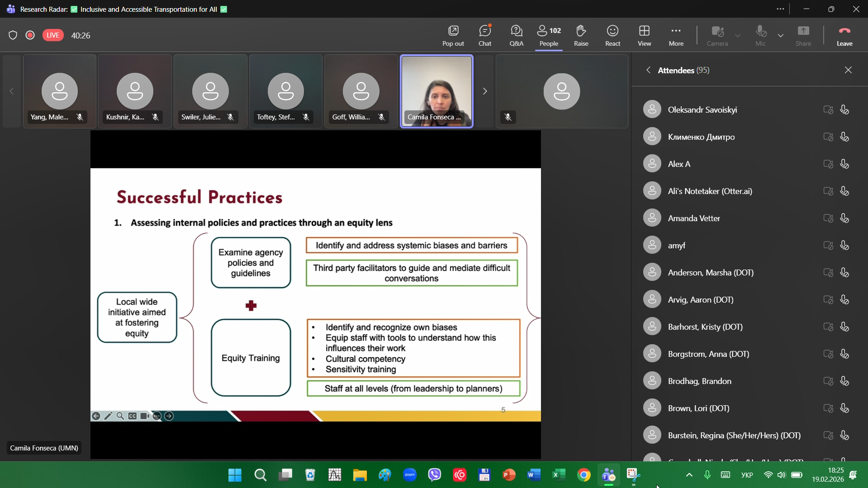Image resolution: width=868 pixels, height=488 pixels.
Task: Open Google Chrome from the taskbar
Action: [583, 475]
